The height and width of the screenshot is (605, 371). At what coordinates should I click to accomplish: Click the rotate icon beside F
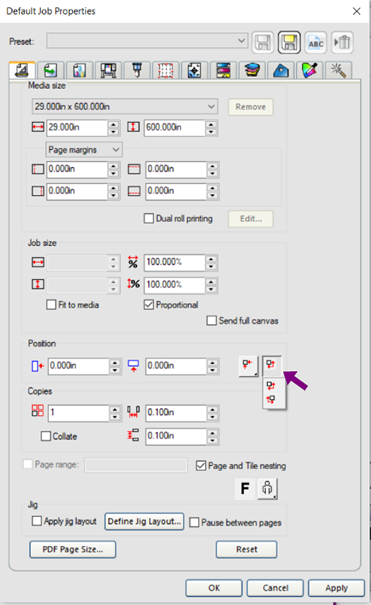[267, 488]
